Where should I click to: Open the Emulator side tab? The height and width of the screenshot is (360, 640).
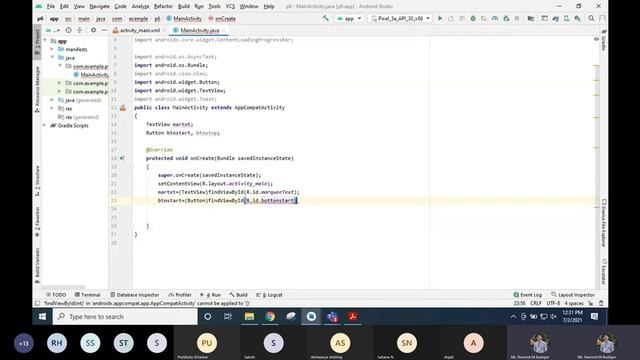tap(604, 271)
